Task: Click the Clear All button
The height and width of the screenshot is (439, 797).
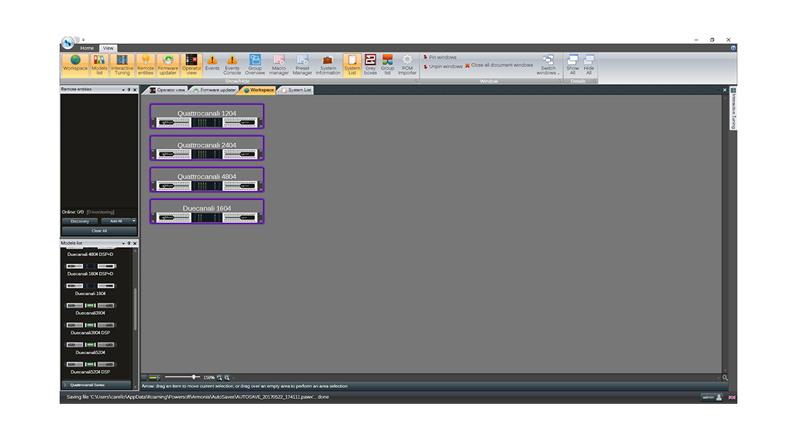Action: (99, 231)
